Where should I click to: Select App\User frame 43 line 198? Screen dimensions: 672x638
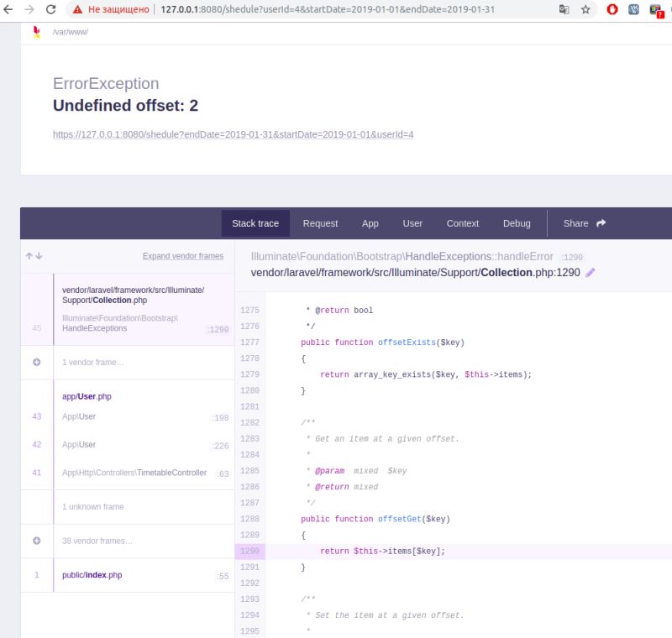128,416
